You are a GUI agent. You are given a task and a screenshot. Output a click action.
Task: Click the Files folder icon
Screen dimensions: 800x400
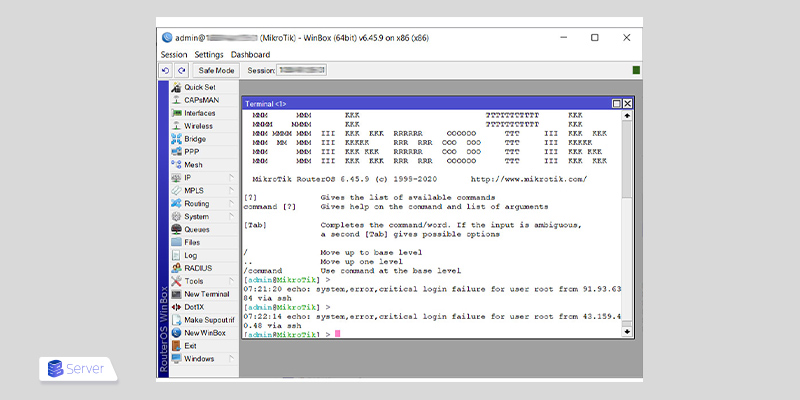coord(176,242)
